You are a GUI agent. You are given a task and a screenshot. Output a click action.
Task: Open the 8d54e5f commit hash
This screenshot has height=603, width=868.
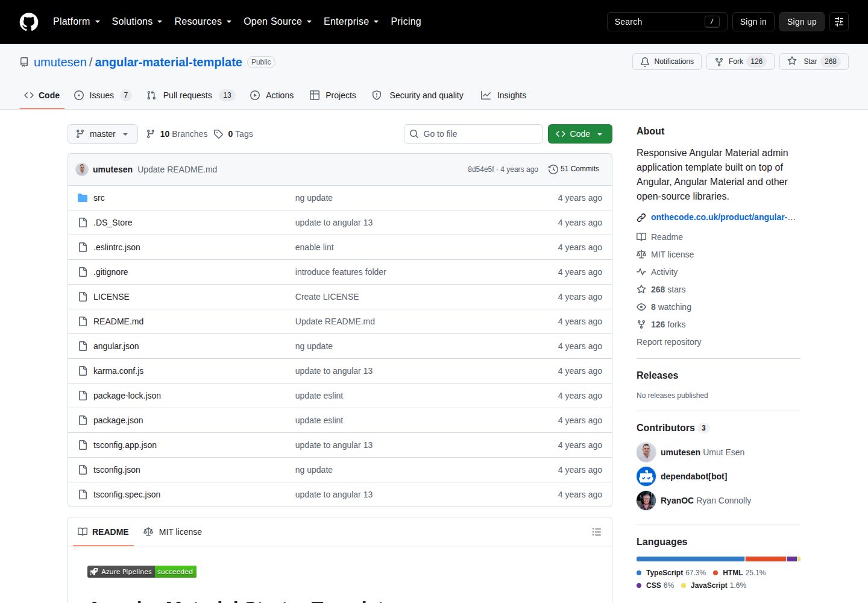pos(480,169)
